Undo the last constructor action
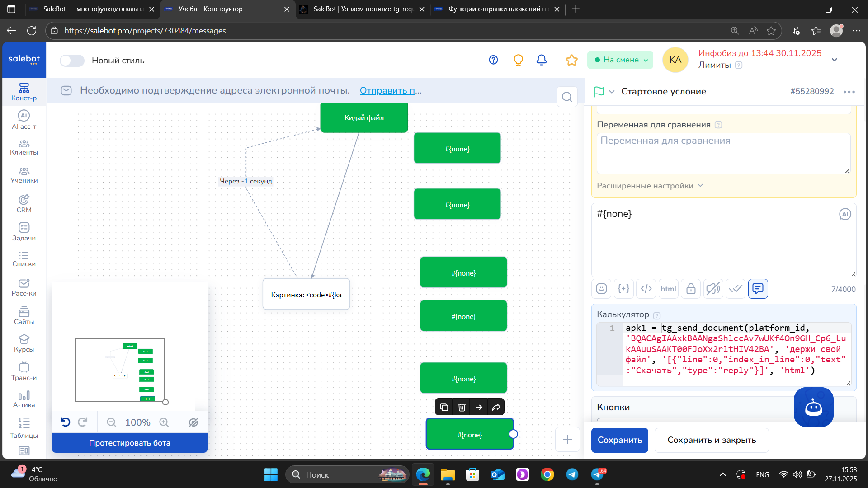 tap(66, 422)
